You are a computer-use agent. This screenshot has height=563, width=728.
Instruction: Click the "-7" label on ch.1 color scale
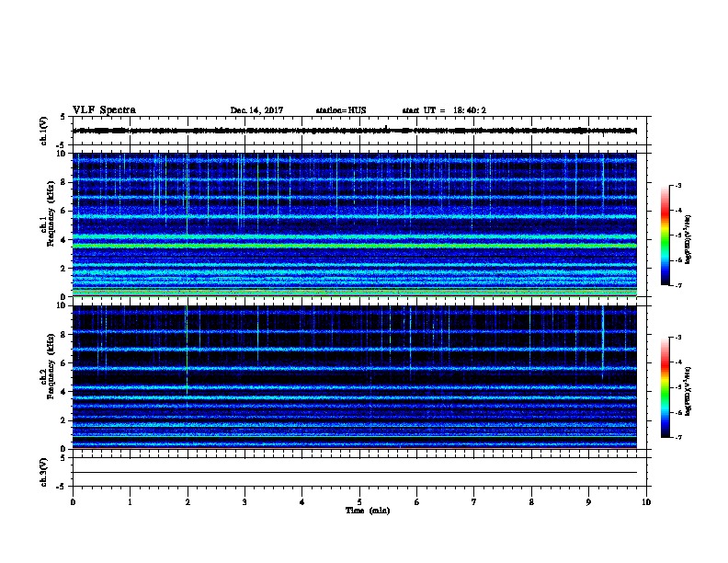point(677,285)
